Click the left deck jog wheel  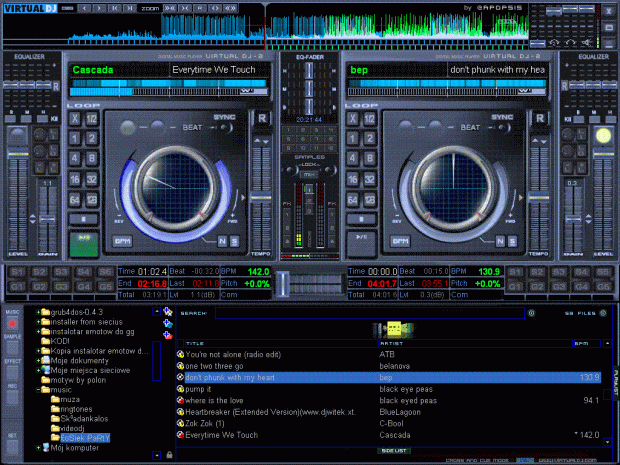coord(176,189)
